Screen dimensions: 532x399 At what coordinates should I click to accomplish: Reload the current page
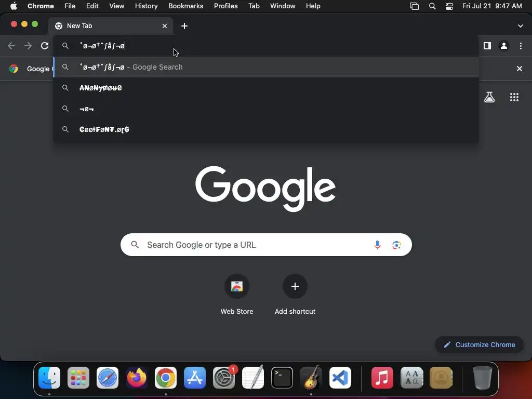45,46
